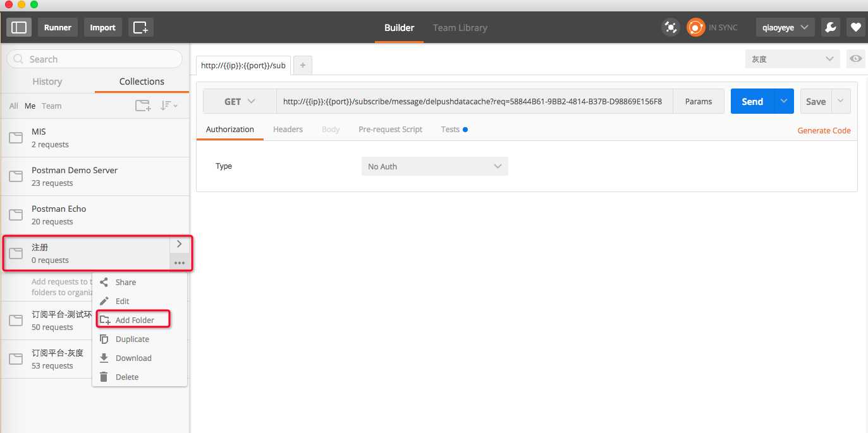Click the Save button
868x433 pixels.
click(x=816, y=101)
